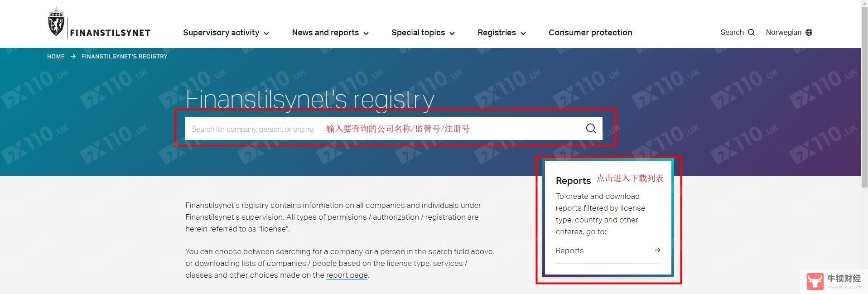Open the News and reports menu
868x294 pixels.
330,33
